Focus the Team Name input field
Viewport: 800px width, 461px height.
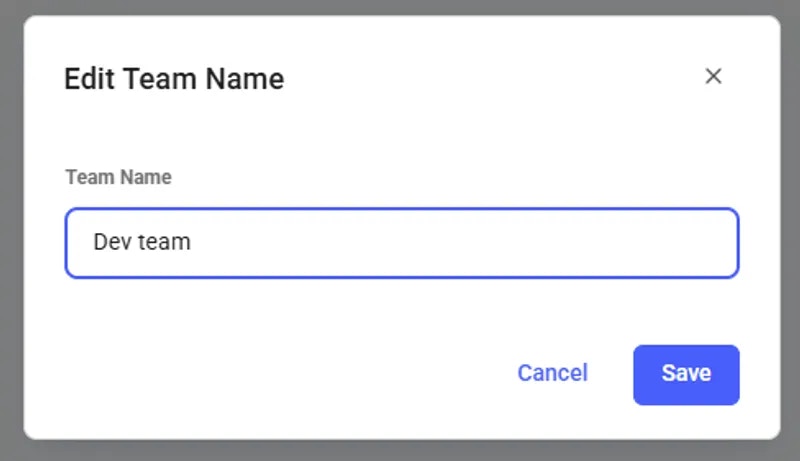click(x=402, y=243)
